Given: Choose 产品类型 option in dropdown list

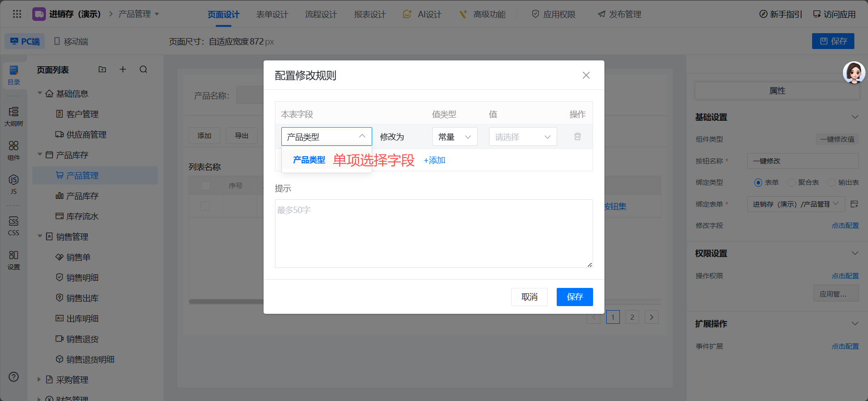Looking at the screenshot, I should [x=309, y=160].
